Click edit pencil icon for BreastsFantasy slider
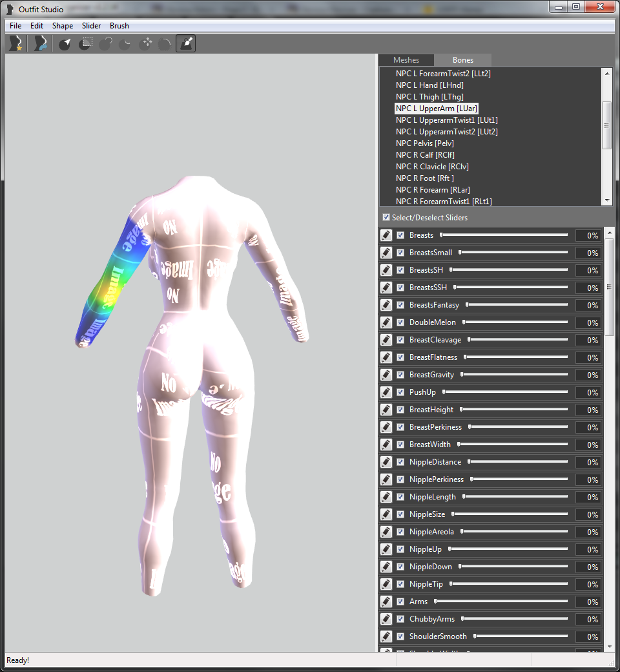Image resolution: width=620 pixels, height=672 pixels. pos(386,305)
